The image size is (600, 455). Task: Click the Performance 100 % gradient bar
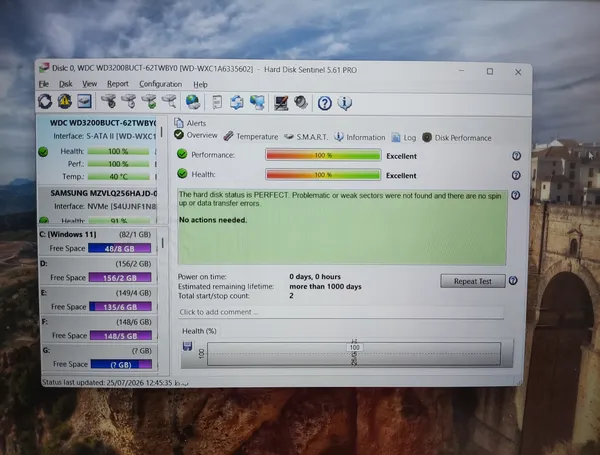click(323, 155)
